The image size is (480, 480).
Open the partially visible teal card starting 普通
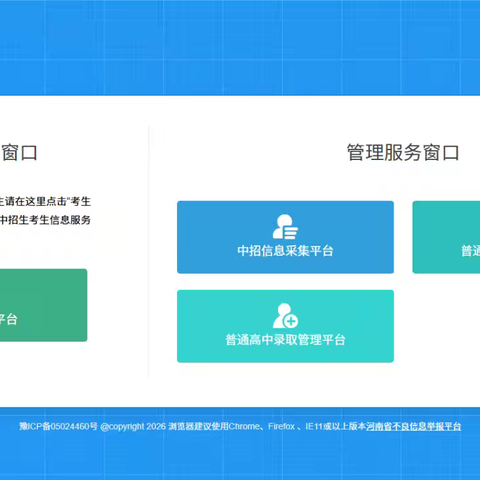[x=446, y=237]
